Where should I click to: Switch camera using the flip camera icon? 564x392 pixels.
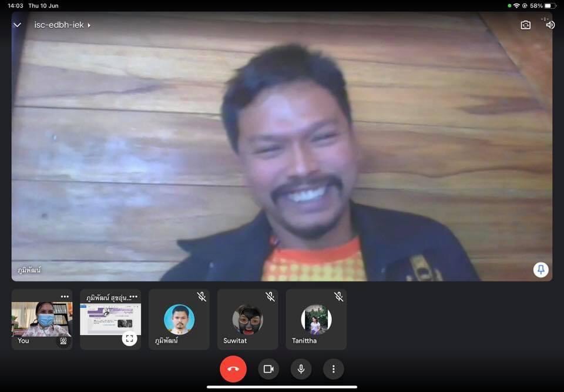click(x=525, y=25)
